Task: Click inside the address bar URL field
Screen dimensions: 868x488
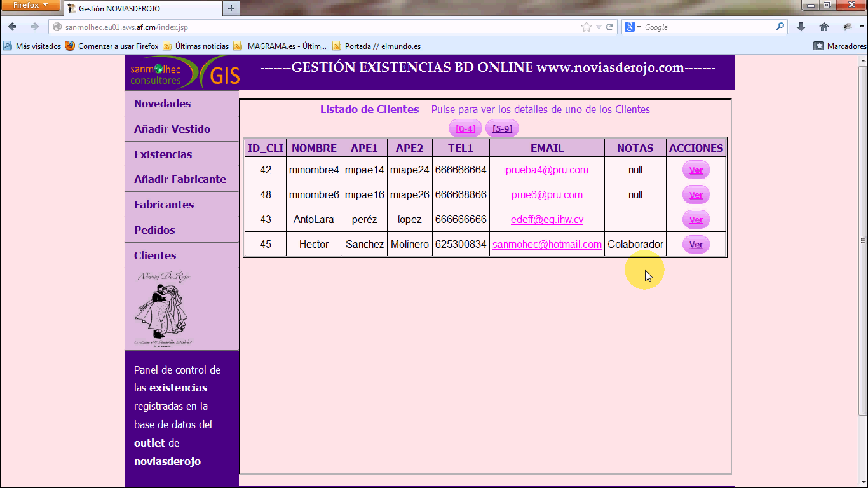Action: [x=318, y=27]
